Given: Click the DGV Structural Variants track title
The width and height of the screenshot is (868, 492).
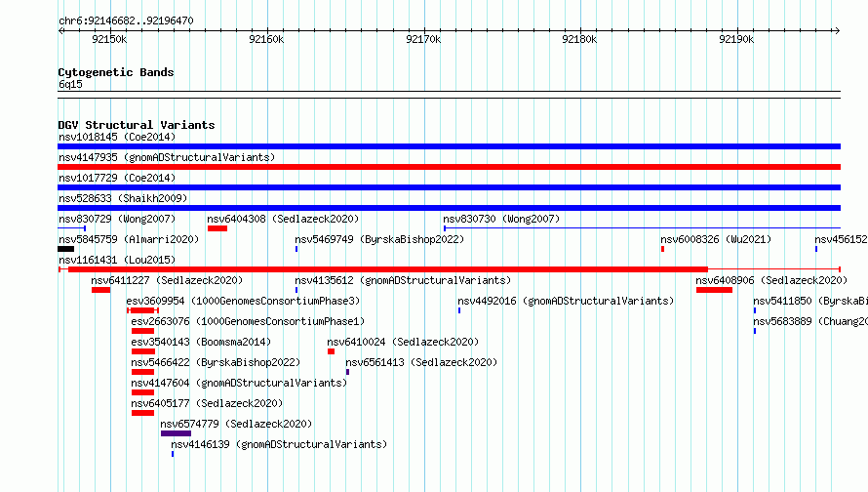Looking at the screenshot, I should 137,125.
